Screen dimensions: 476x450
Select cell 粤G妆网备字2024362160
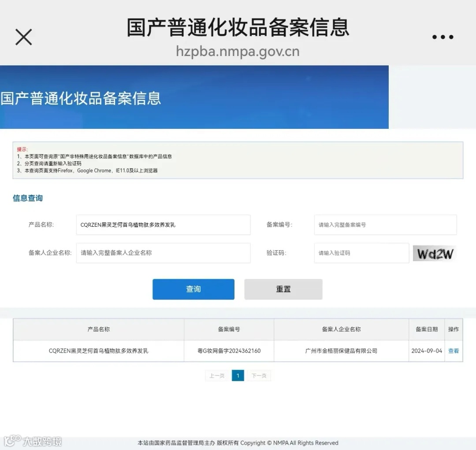[x=229, y=351]
